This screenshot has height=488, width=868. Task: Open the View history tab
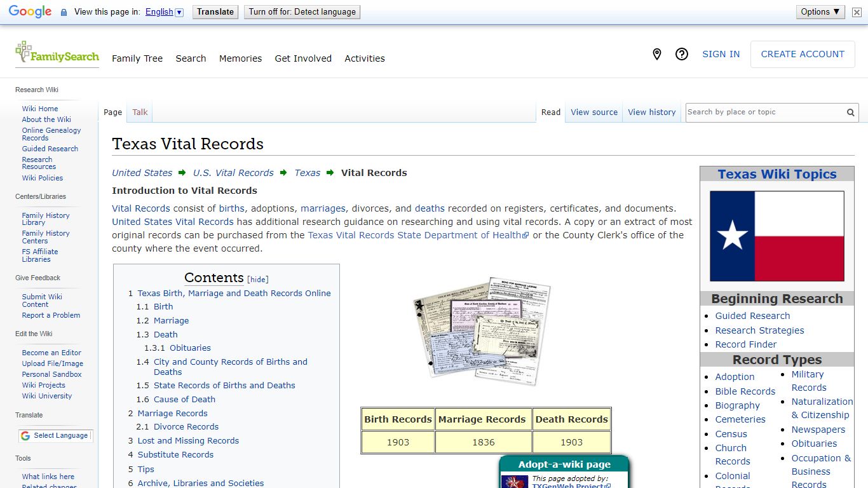click(x=652, y=112)
